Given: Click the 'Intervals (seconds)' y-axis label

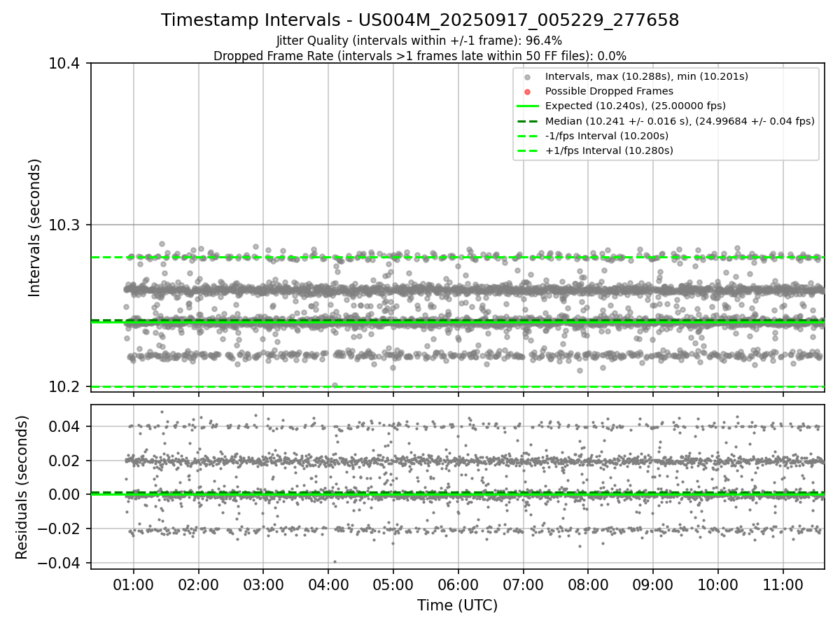Looking at the screenshot, I should pyautogui.click(x=36, y=227).
